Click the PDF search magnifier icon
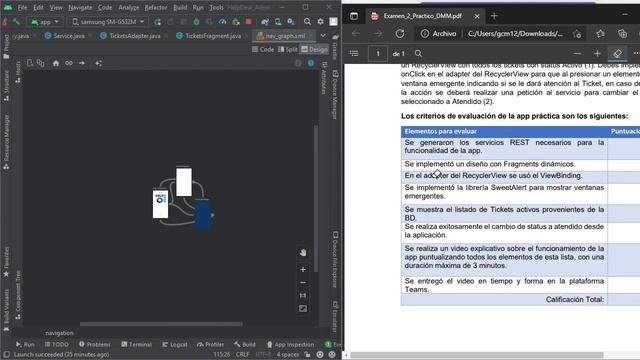Screen dimensions: 640x360 coord(418,53)
